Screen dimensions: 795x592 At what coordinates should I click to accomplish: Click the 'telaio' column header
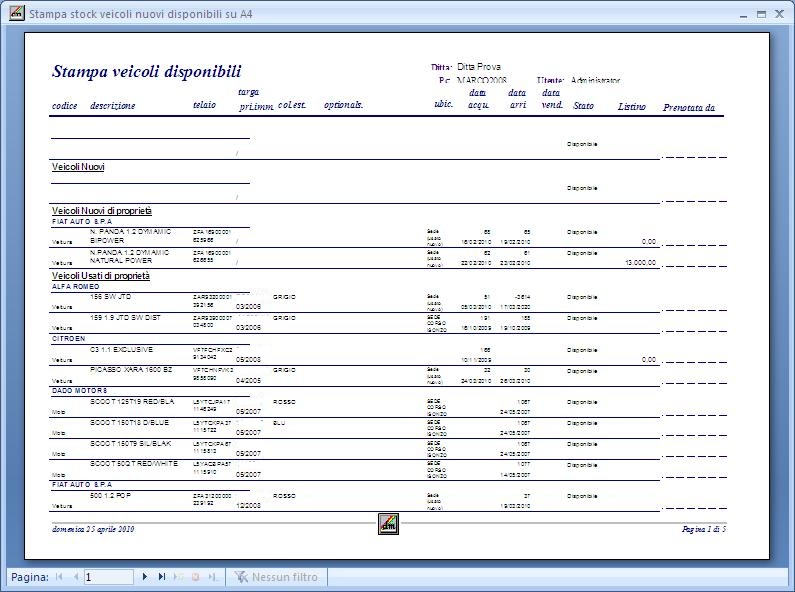pyautogui.click(x=204, y=105)
